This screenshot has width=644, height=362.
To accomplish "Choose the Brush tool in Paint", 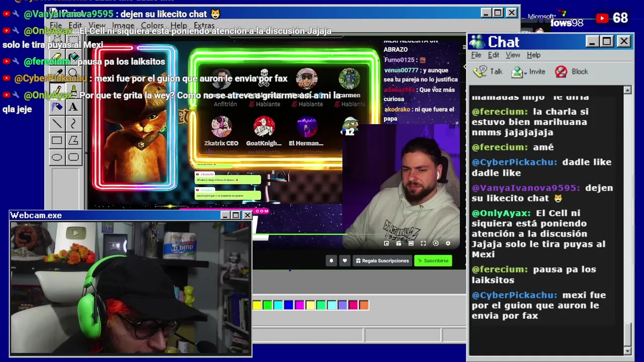I will [73, 90].
